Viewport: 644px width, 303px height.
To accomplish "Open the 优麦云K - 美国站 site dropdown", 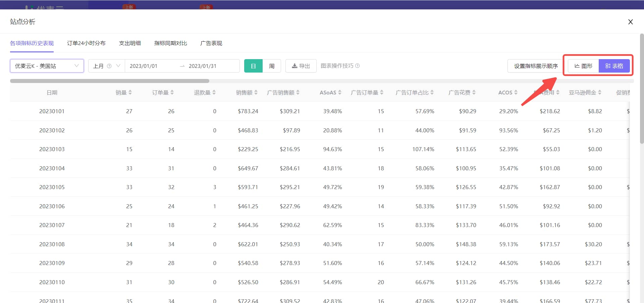I will pos(47,66).
